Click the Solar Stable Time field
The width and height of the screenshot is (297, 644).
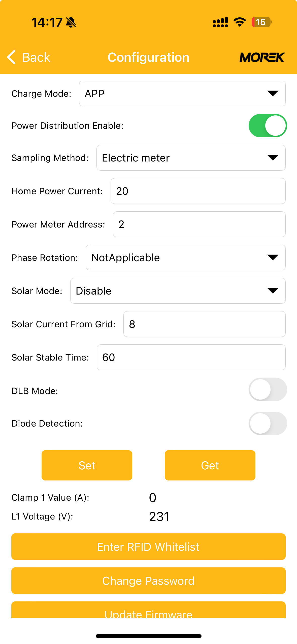[191, 357]
